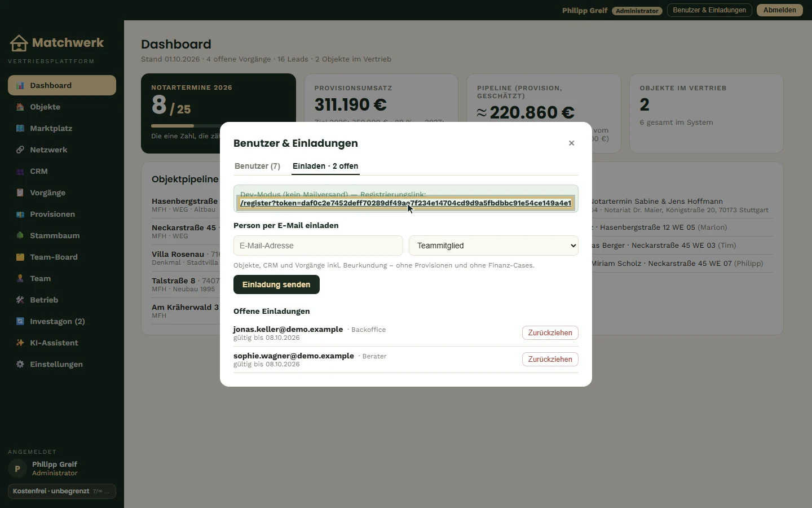Click the Einstellungen gear icon

(x=20, y=365)
